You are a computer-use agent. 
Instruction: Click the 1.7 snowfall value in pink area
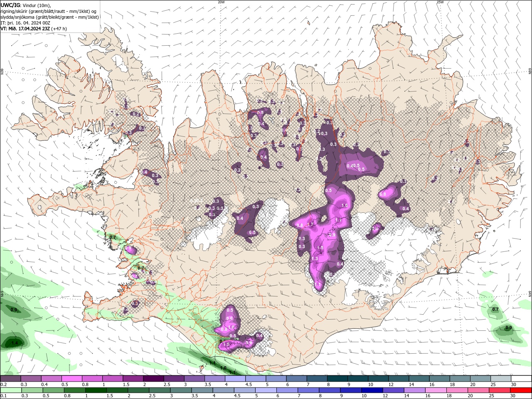coord(310,224)
